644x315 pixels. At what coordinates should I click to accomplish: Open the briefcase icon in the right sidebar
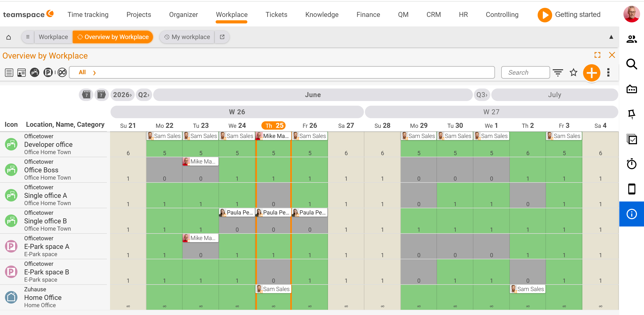631,89
